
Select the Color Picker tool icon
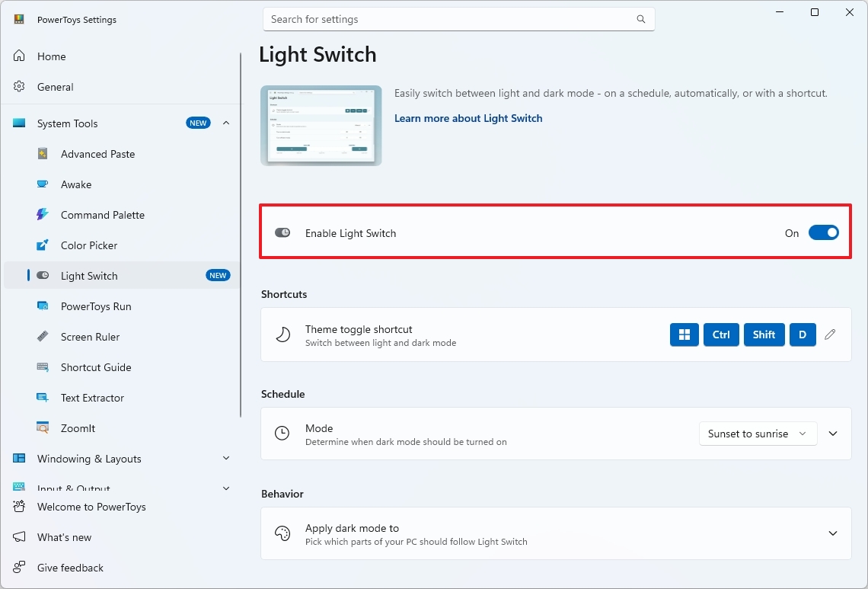44,245
